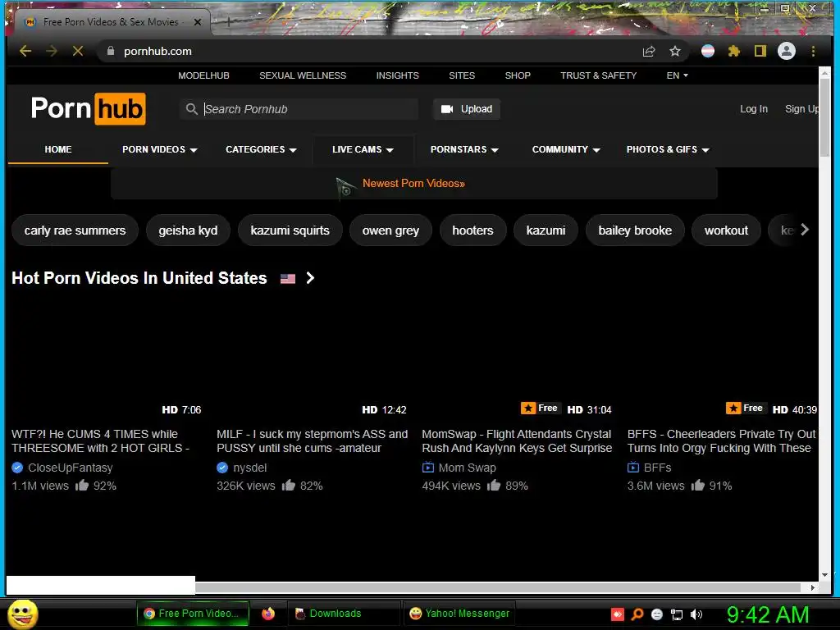The width and height of the screenshot is (840, 630).
Task: Open Trust & Safety in the top menu
Action: (x=598, y=75)
